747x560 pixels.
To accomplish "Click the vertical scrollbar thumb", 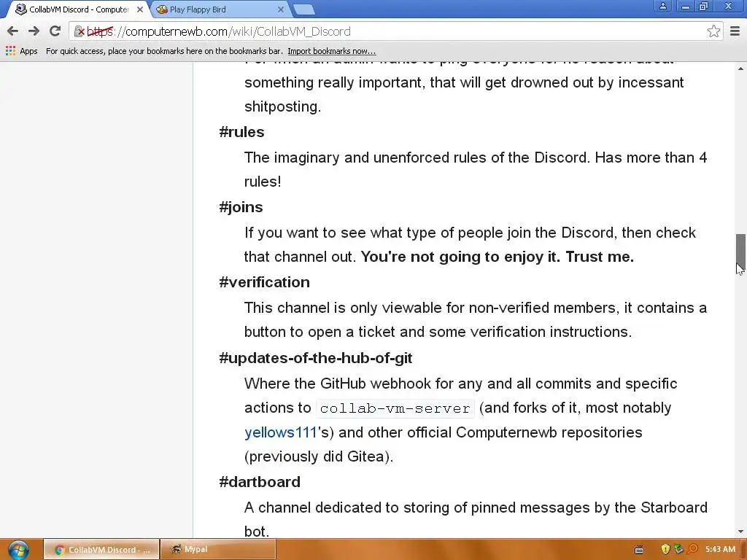I will tap(740, 252).
